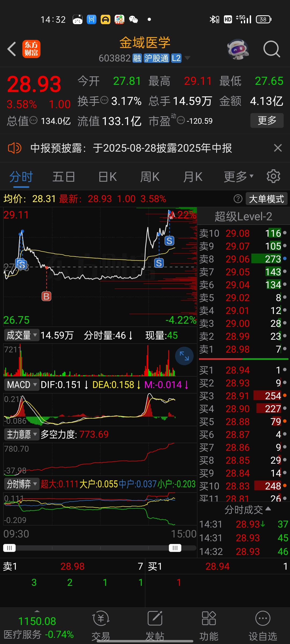Tap upper S sell marker on chart
The image size is (290, 644).
(169, 241)
